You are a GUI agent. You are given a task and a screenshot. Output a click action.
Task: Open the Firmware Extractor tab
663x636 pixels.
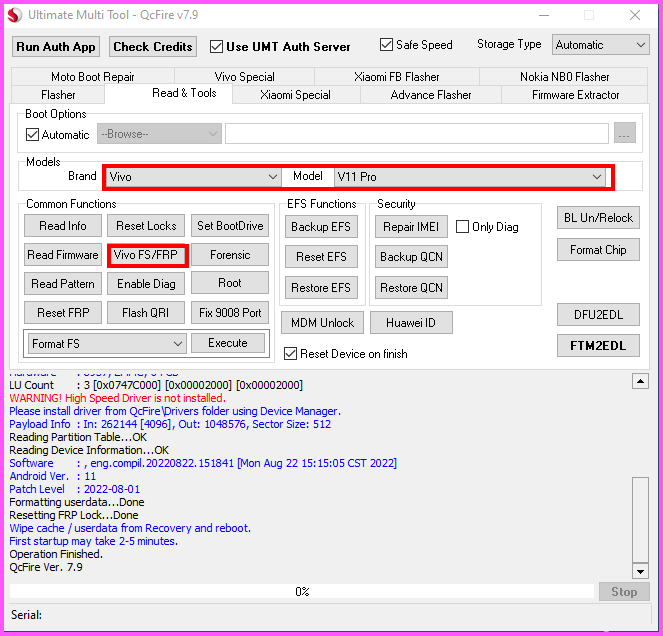point(575,94)
